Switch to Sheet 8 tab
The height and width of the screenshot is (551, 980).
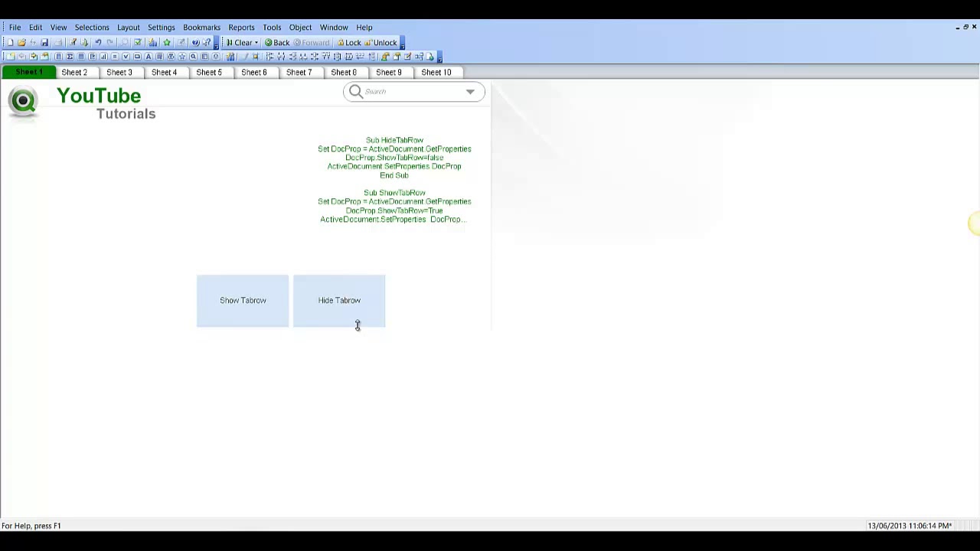(344, 72)
